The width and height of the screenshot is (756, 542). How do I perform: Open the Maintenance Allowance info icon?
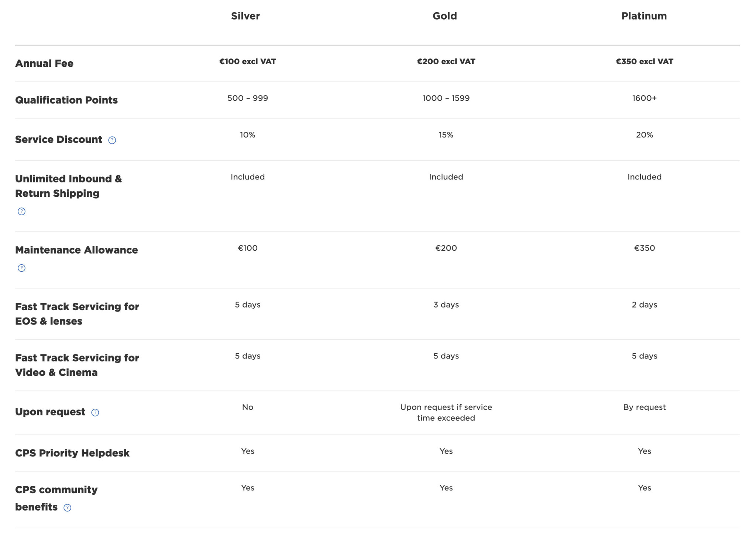22,268
